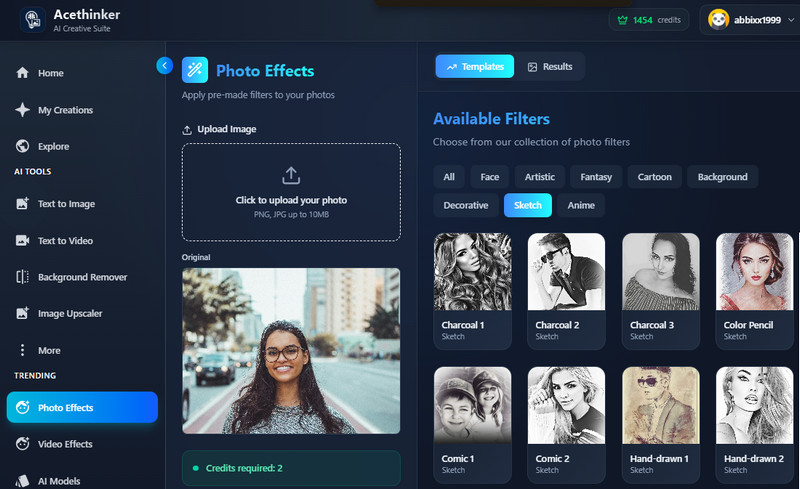The height and width of the screenshot is (489, 800).
Task: Click the Explore globe icon
Action: tap(22, 146)
